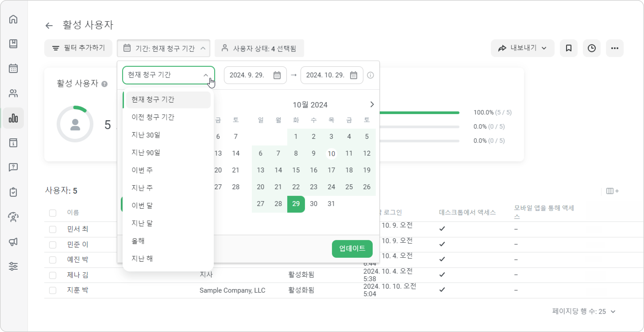This screenshot has width=644, height=332.
Task: Click the 업데이트 button
Action: click(x=352, y=249)
